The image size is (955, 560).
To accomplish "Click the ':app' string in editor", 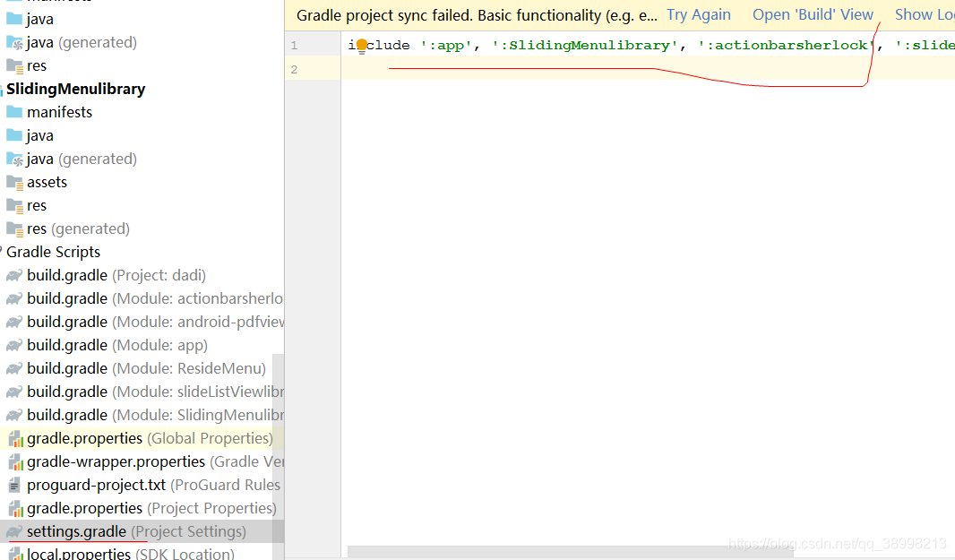I will point(446,45).
